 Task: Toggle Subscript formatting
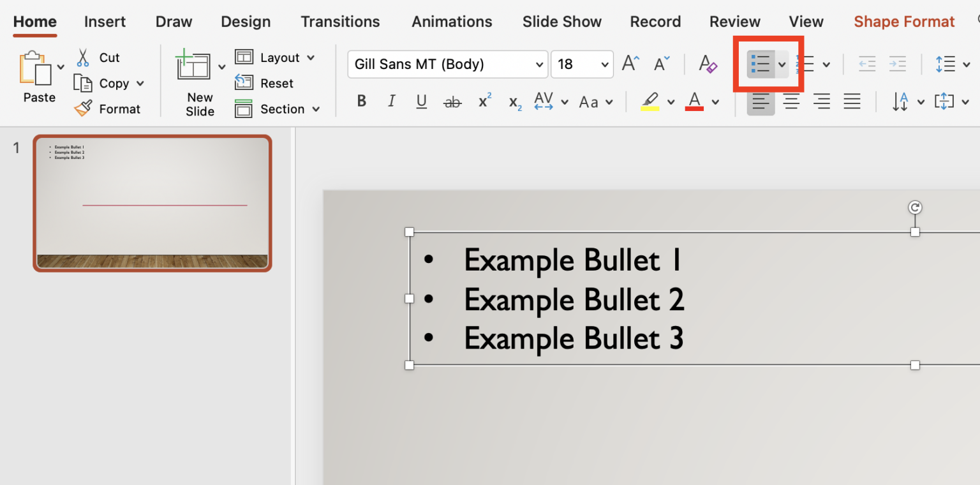pos(516,102)
